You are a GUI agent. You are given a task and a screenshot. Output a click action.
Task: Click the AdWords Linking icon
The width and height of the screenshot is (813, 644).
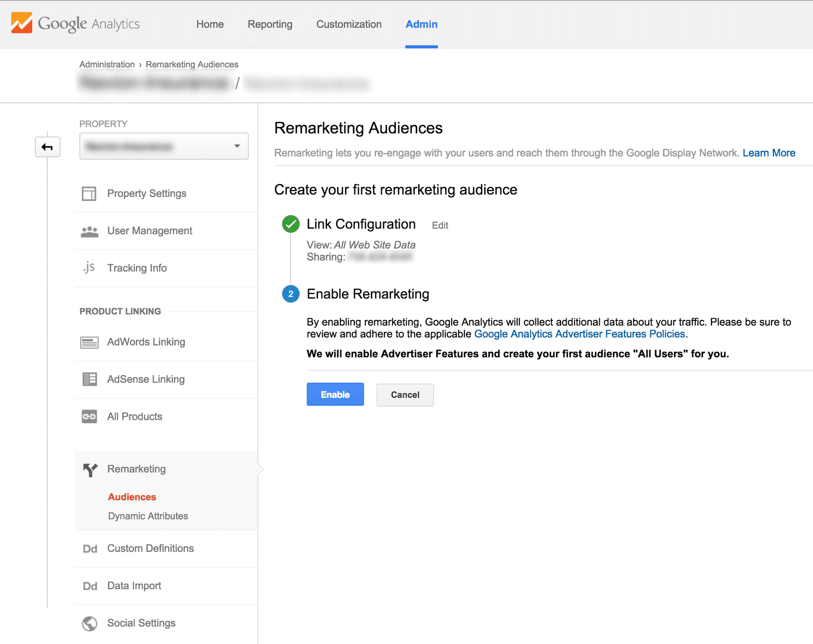pyautogui.click(x=89, y=342)
